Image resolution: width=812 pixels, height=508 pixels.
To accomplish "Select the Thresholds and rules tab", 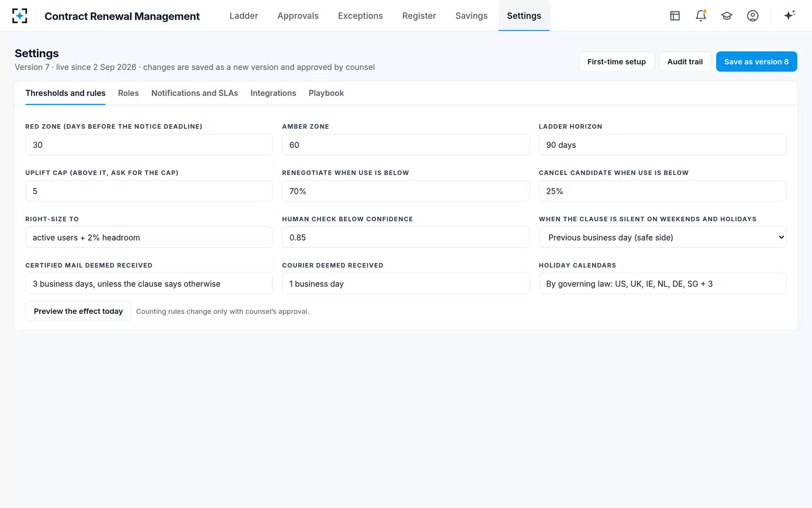I will click(65, 93).
